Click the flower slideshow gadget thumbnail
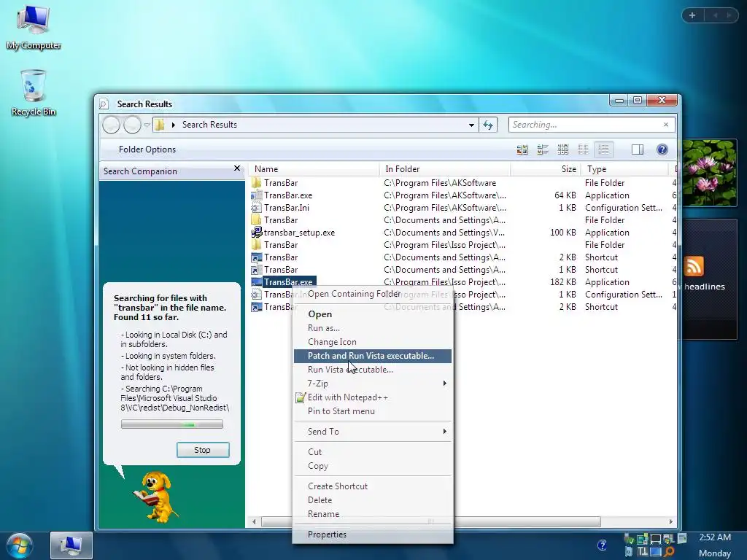The height and width of the screenshot is (560, 747). (x=710, y=172)
